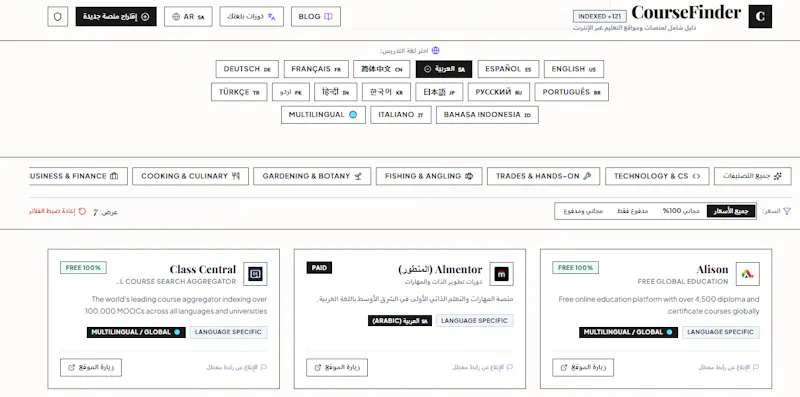This screenshot has height=397, width=800.
Task: Select FRANÇAIS teaching language
Action: 316,69
